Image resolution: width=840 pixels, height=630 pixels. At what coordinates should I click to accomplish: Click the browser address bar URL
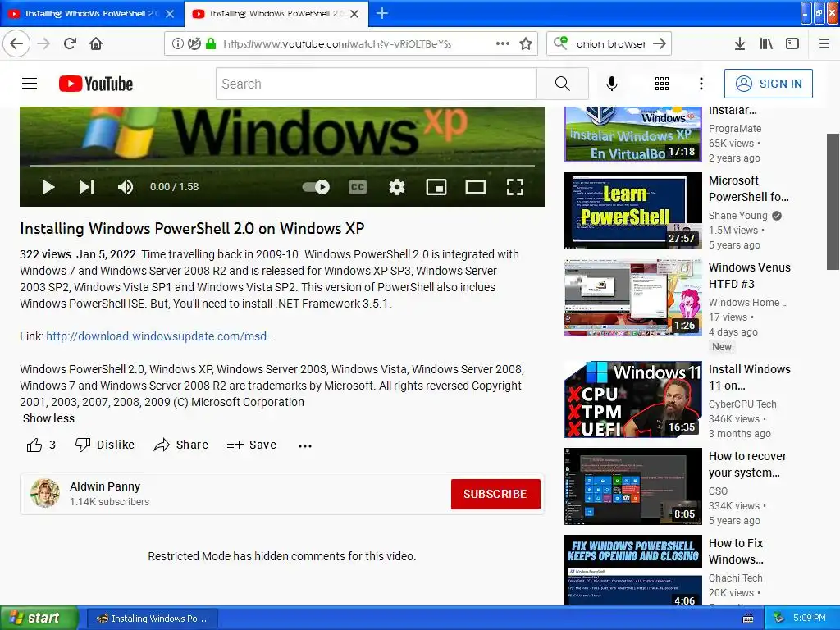[x=337, y=44]
